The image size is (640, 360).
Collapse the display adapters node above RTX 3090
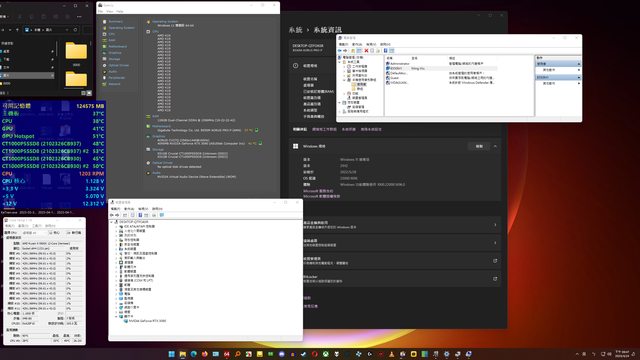[116, 316]
